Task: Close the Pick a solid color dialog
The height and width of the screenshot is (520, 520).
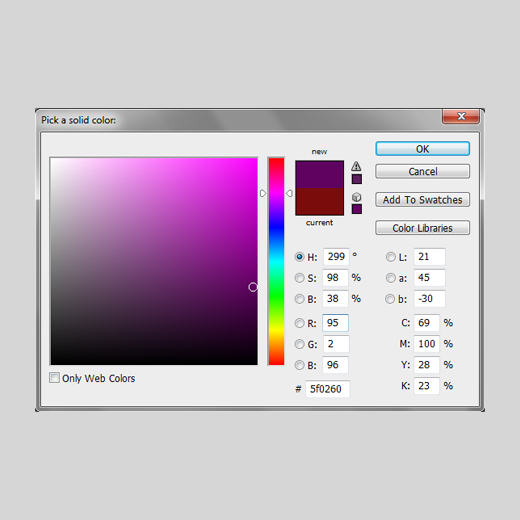Action: 461,116
